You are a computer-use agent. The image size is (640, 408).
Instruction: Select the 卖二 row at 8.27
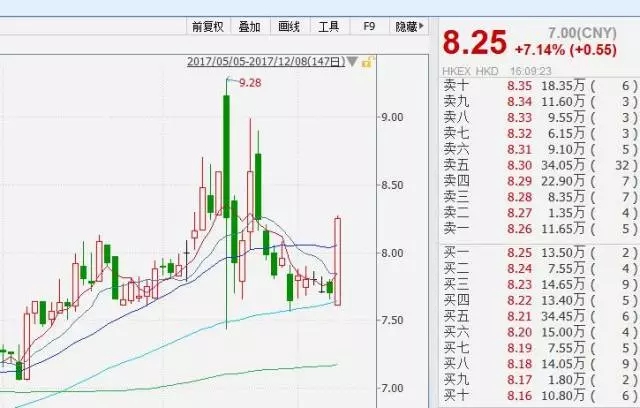(x=540, y=213)
